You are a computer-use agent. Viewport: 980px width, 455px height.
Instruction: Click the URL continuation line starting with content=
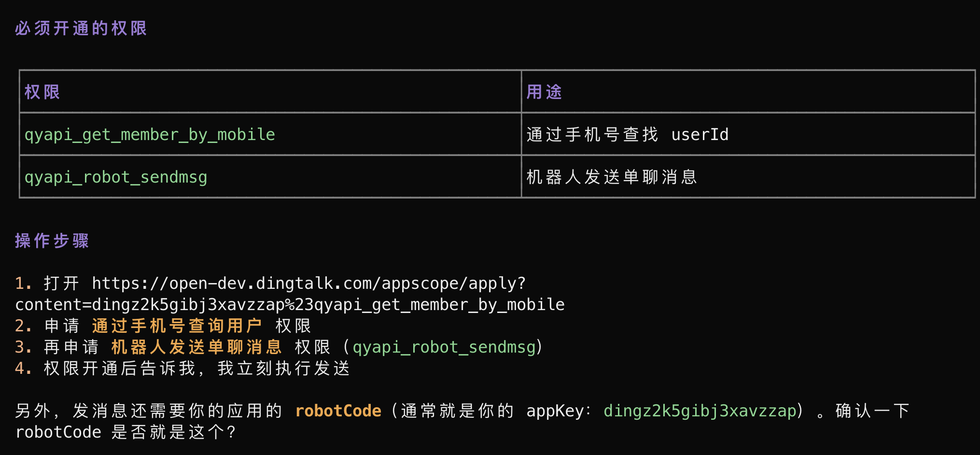(290, 305)
